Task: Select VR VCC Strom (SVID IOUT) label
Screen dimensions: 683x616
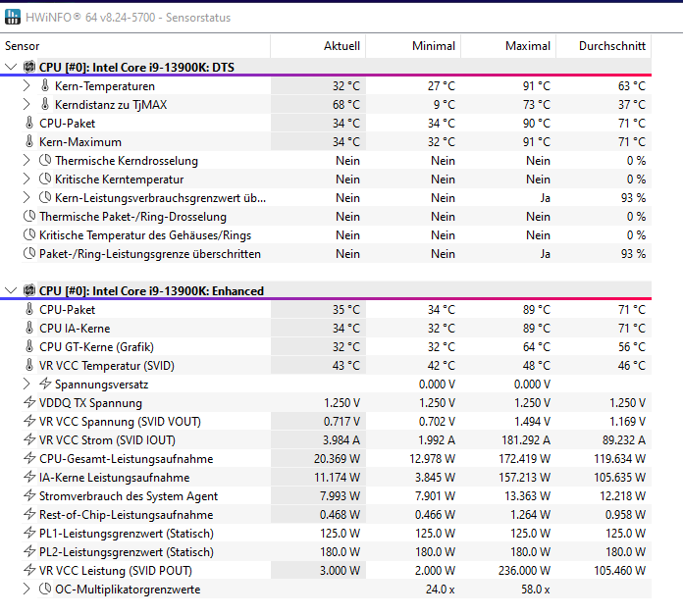Action: pyautogui.click(x=107, y=440)
